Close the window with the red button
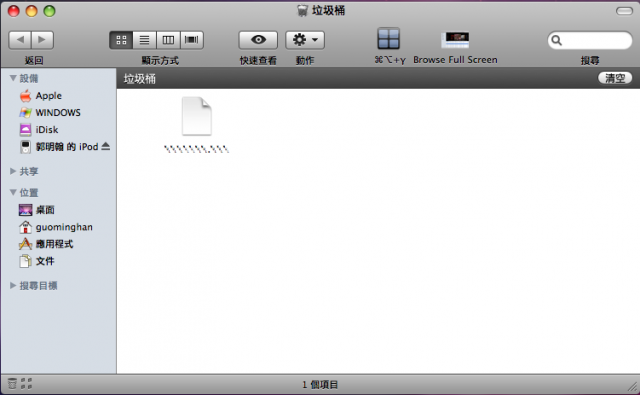 tap(14, 11)
